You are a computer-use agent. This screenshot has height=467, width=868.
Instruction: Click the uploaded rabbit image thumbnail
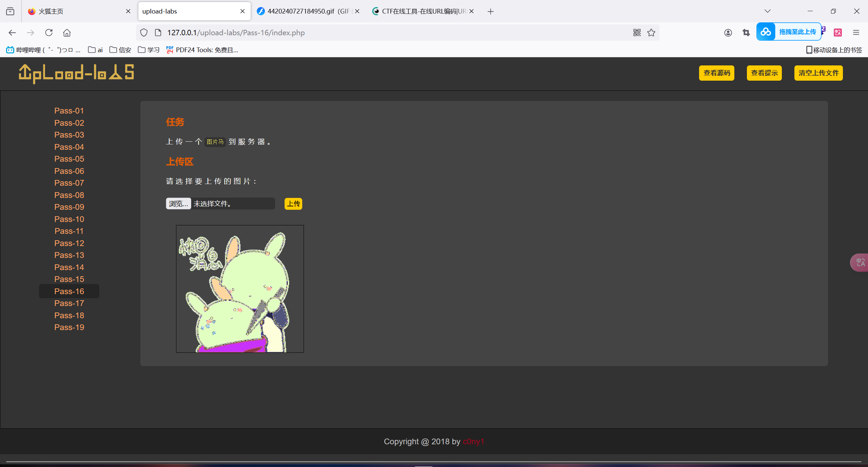(x=240, y=289)
